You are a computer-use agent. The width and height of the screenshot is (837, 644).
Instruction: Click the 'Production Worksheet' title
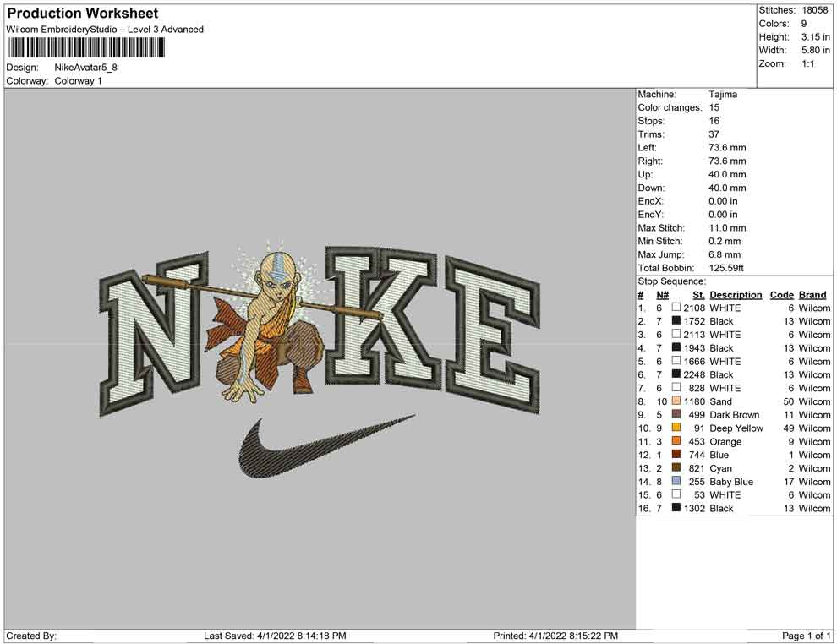click(x=83, y=14)
